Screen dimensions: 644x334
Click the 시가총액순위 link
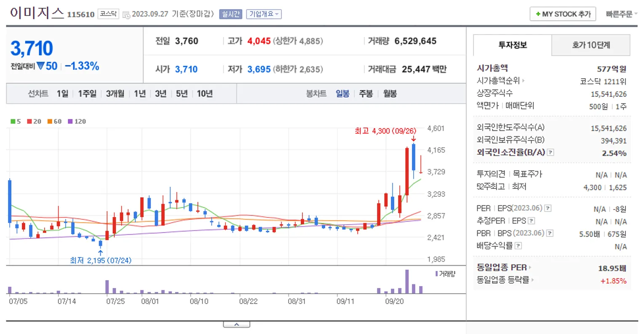pyautogui.click(x=498, y=81)
